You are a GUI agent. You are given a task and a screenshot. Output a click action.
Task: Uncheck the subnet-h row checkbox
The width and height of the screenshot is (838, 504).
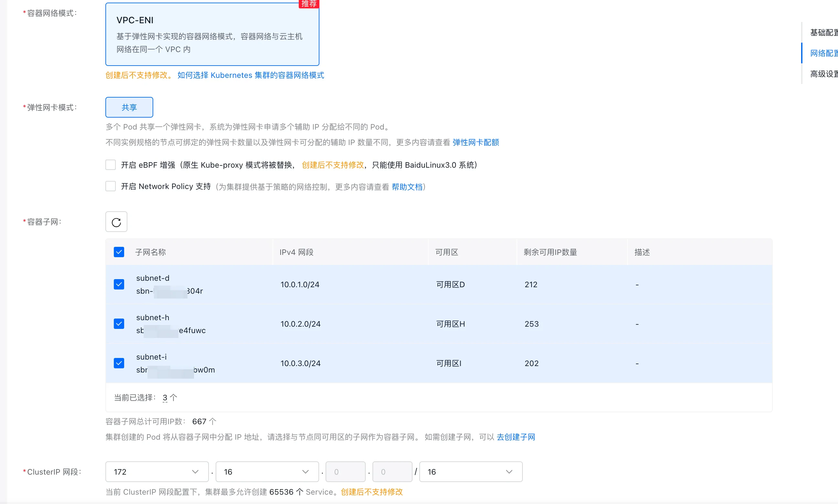[x=119, y=324]
